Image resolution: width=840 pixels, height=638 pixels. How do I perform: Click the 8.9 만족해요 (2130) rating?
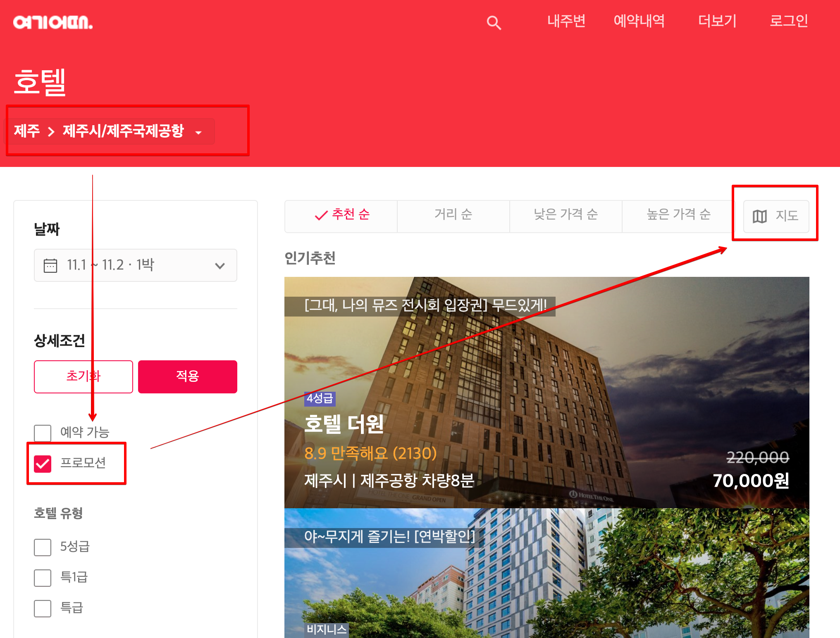tap(370, 453)
